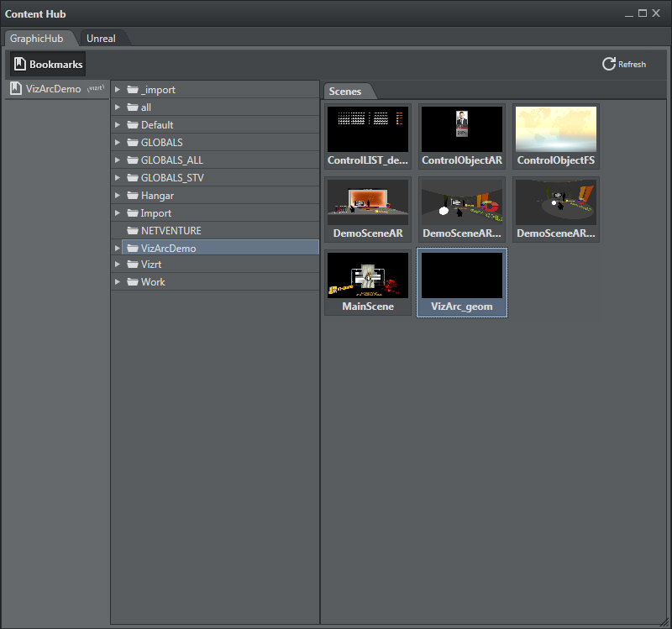The image size is (672, 629).
Task: Expand the Default folder tree node
Action: pos(118,125)
